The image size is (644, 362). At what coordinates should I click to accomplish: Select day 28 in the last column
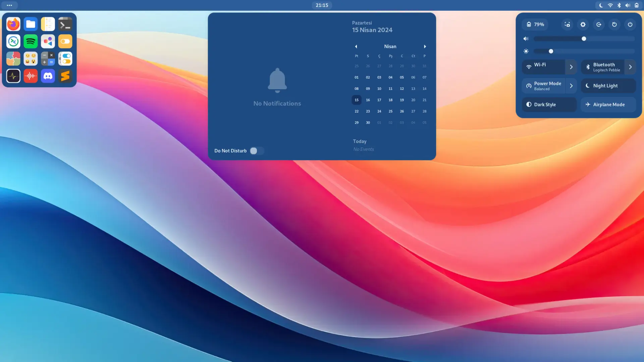pyautogui.click(x=425, y=111)
